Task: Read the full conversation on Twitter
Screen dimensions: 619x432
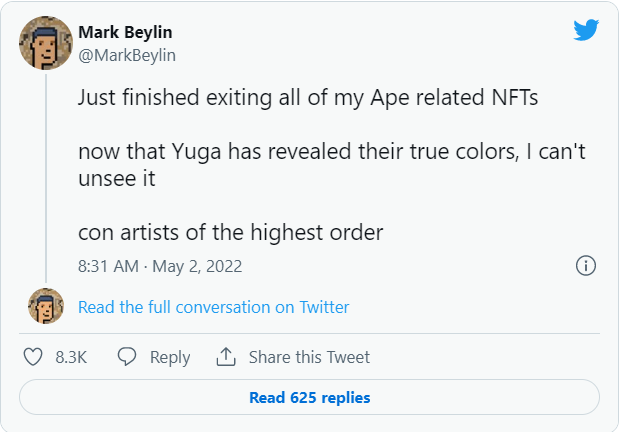Action: [x=213, y=307]
